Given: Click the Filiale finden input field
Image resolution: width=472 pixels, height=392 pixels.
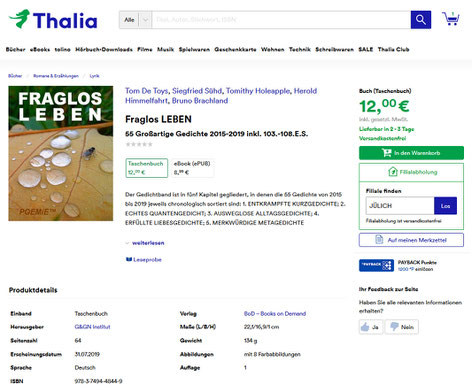Looking at the screenshot, I should 400,206.
